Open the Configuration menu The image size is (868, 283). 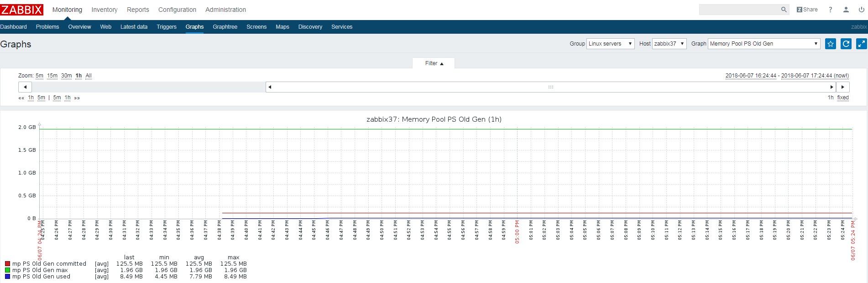click(x=177, y=10)
